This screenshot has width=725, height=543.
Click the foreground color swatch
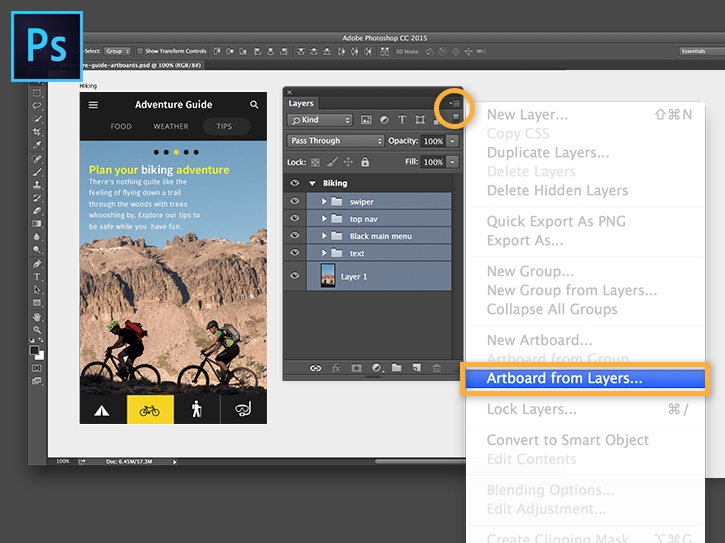[35, 351]
